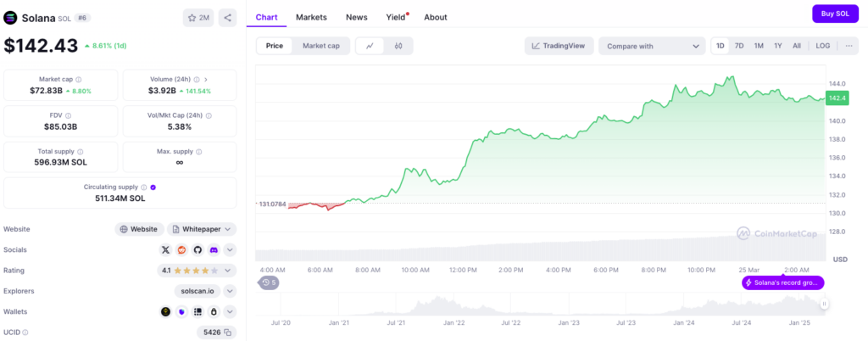Screen dimensions: 868x341
Task: Click the history events badge showing 5
Action: coord(269,282)
